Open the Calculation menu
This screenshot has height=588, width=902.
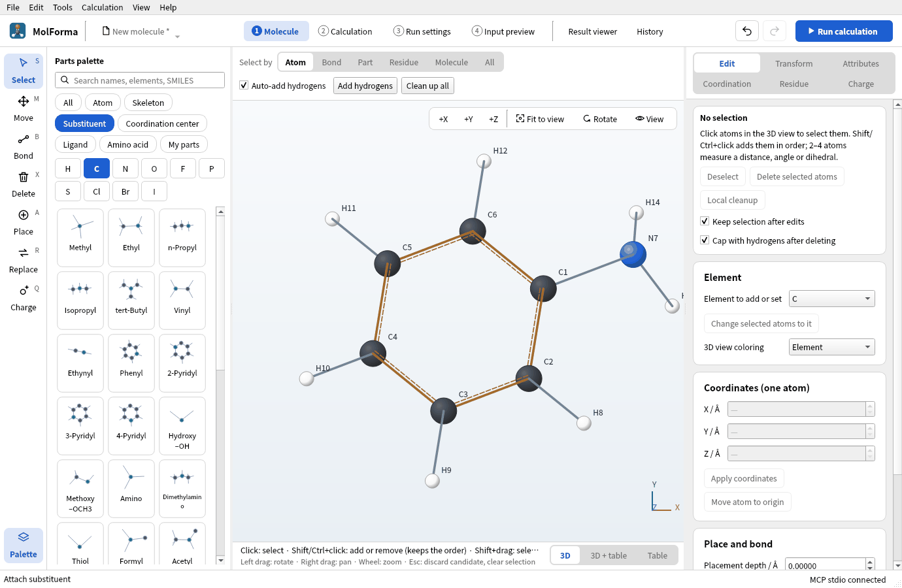pyautogui.click(x=102, y=7)
